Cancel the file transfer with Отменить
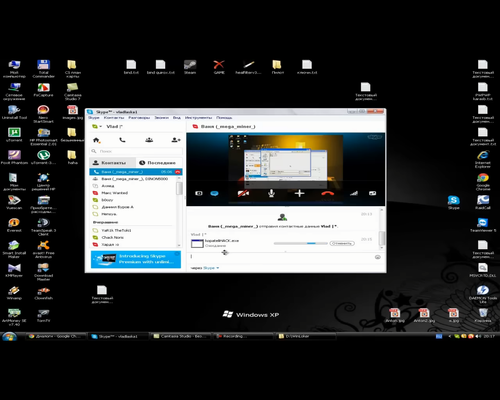This screenshot has height=400, width=500. pos(342,243)
